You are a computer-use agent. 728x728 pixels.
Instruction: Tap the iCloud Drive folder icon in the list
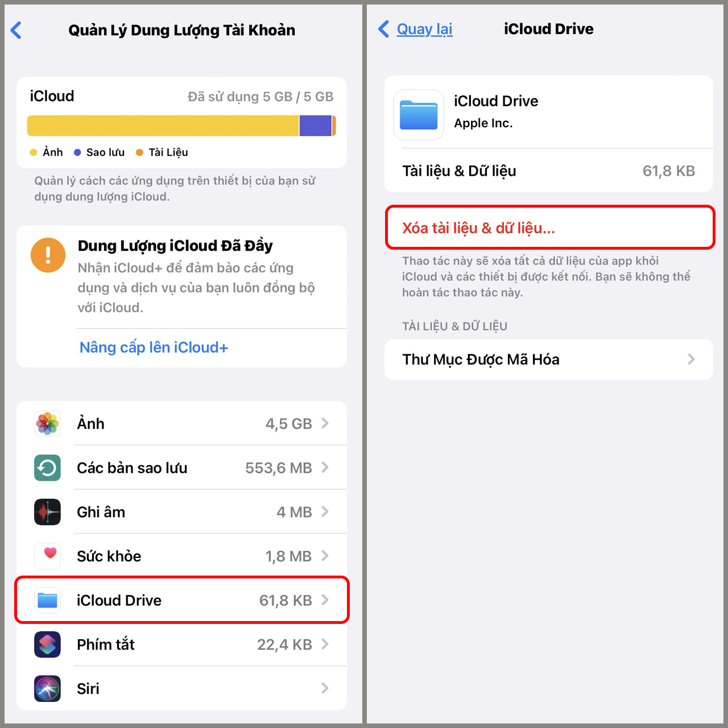(47, 600)
